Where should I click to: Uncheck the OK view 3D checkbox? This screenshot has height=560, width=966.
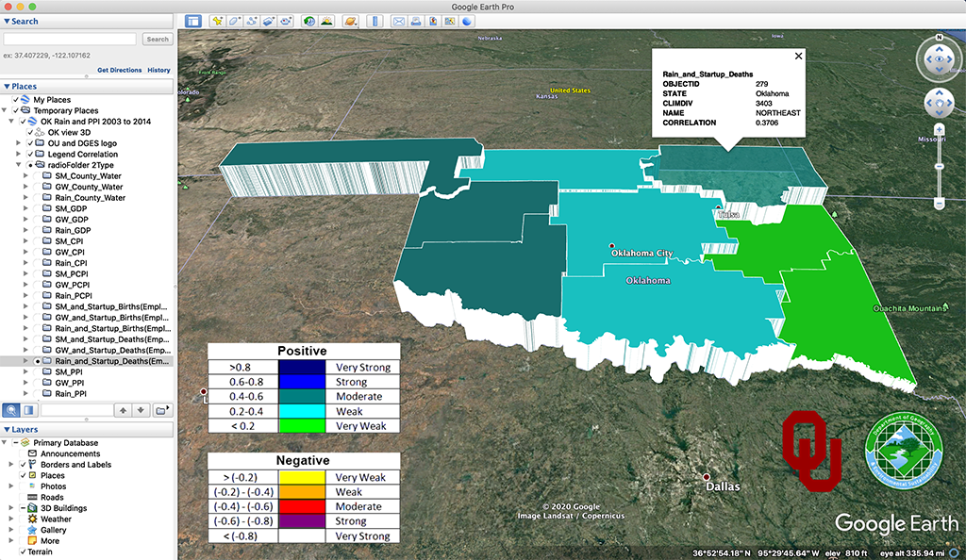[31, 132]
